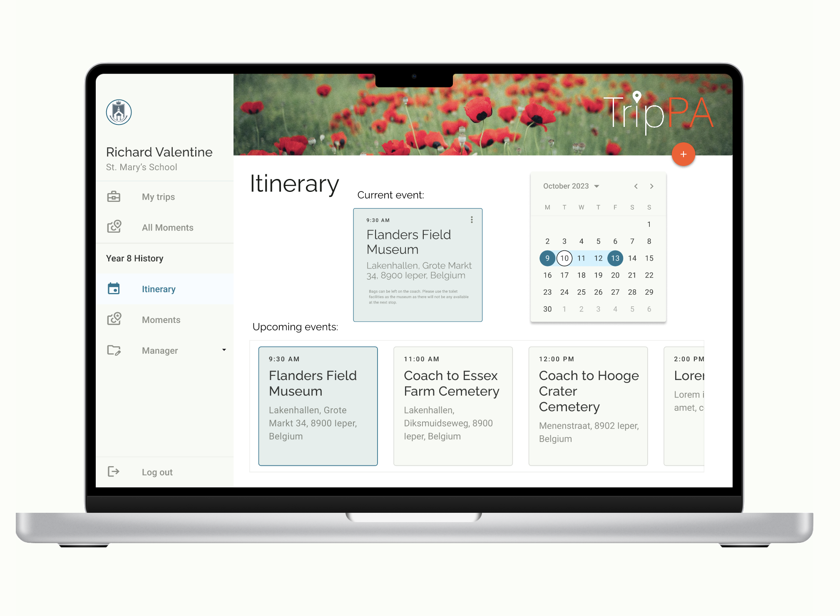Go to next month in calendar

(651, 186)
